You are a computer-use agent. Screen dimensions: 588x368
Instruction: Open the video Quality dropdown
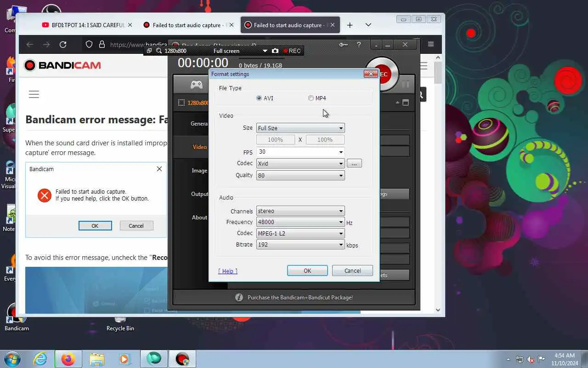pos(300,175)
